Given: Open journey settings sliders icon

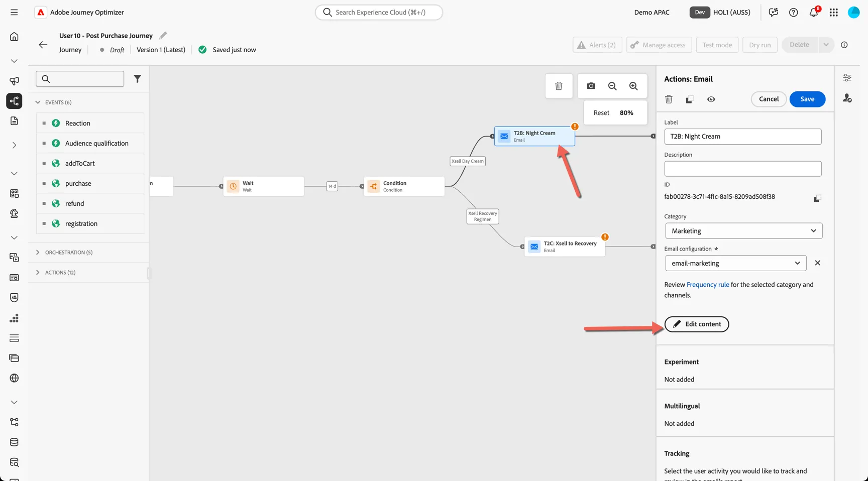Looking at the screenshot, I should (847, 78).
